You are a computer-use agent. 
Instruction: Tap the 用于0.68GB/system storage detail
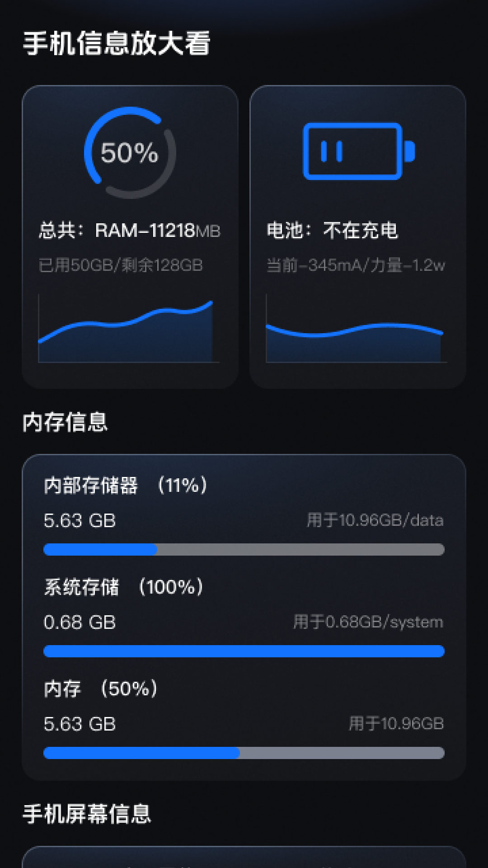click(x=368, y=622)
